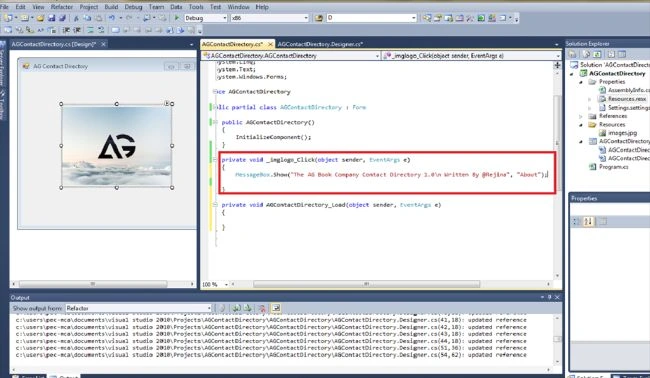Select Program.cs in Solution Explorer
The image size is (650, 378).
613,167
